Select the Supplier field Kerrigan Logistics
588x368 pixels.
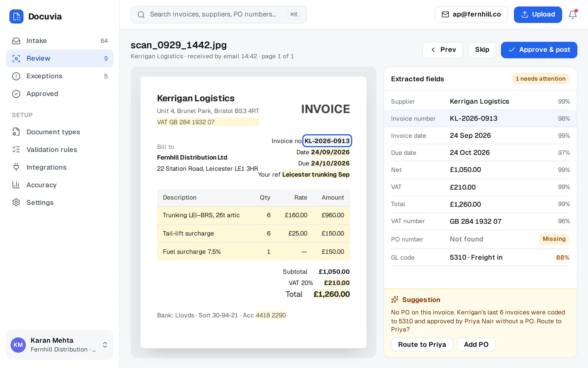pos(480,101)
